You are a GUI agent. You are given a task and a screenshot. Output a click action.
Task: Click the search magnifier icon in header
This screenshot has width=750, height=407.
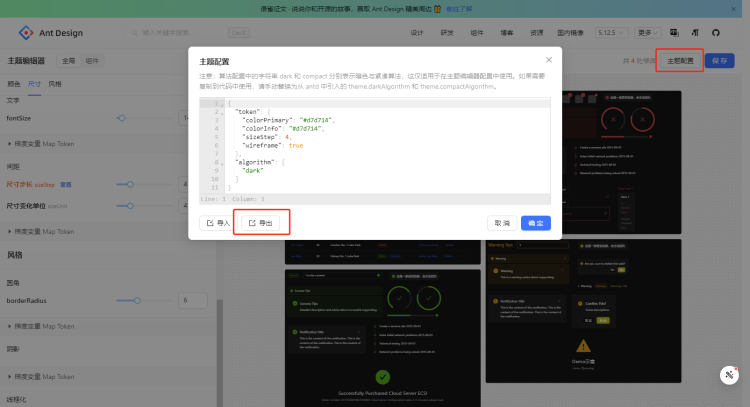[x=135, y=33]
